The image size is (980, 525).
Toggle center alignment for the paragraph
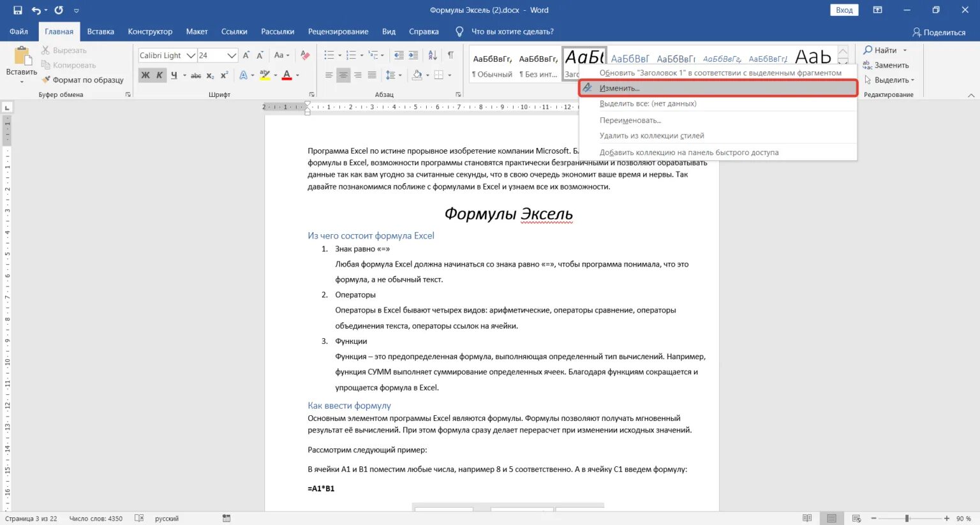[x=343, y=75]
